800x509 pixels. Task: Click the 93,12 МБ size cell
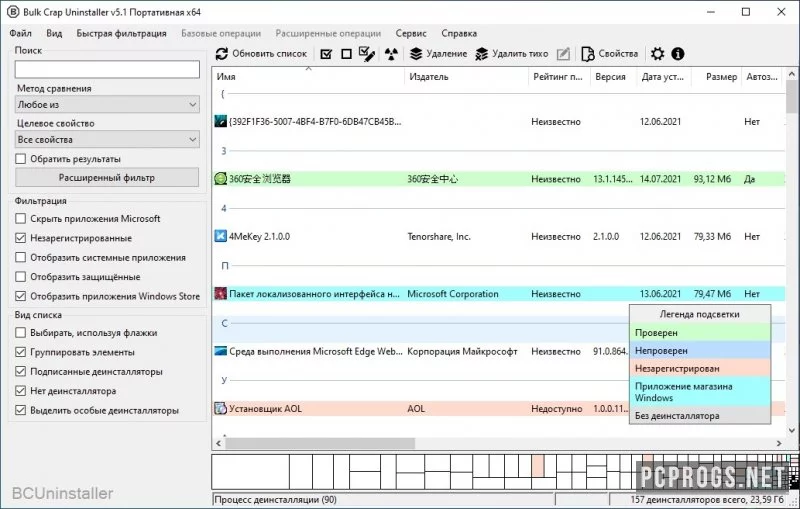click(712, 179)
